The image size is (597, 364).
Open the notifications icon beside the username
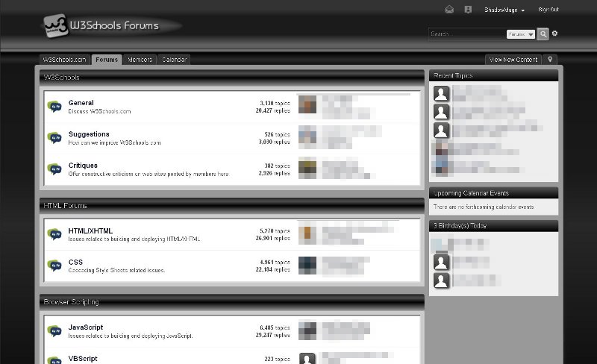[468, 10]
